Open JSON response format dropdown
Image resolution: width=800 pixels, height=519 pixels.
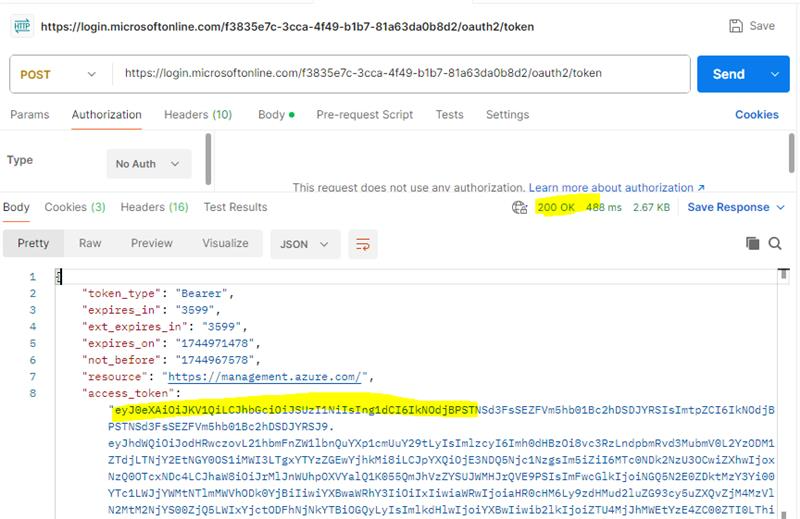[305, 244]
